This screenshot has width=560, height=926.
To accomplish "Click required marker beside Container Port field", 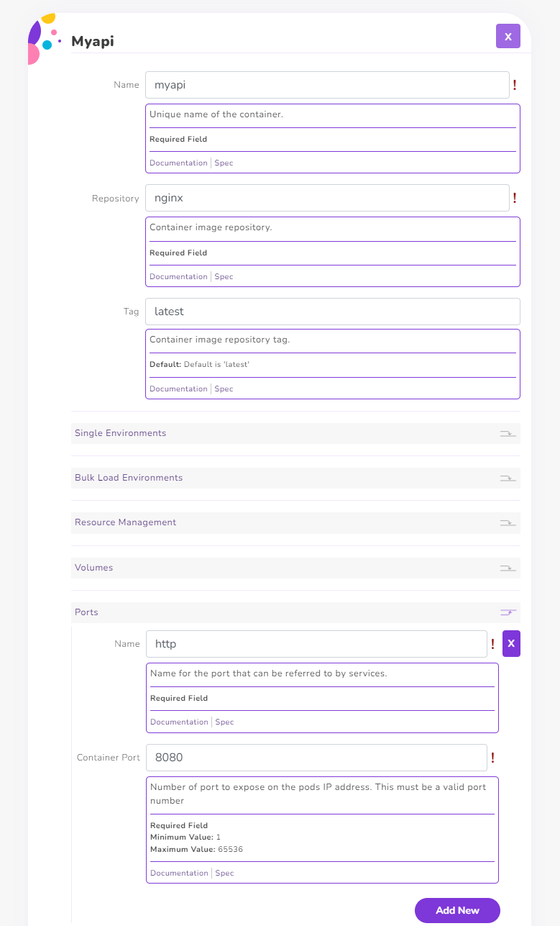I will click(x=492, y=758).
